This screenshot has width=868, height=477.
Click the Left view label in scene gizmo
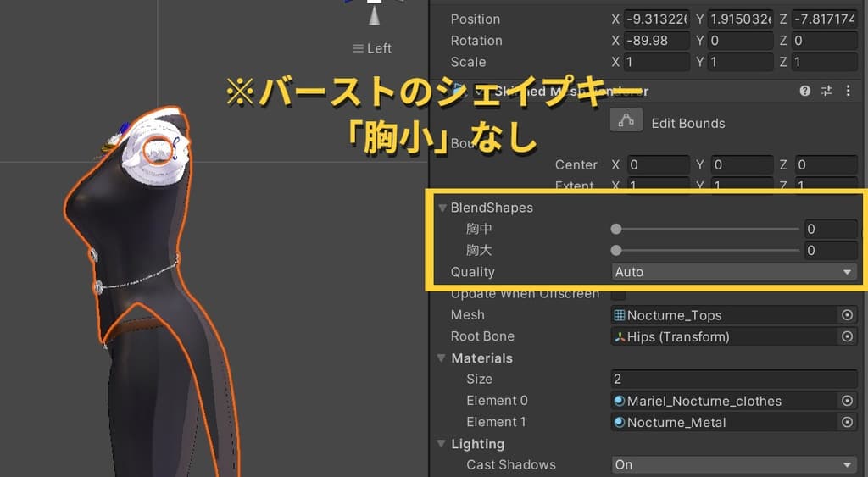[x=372, y=48]
